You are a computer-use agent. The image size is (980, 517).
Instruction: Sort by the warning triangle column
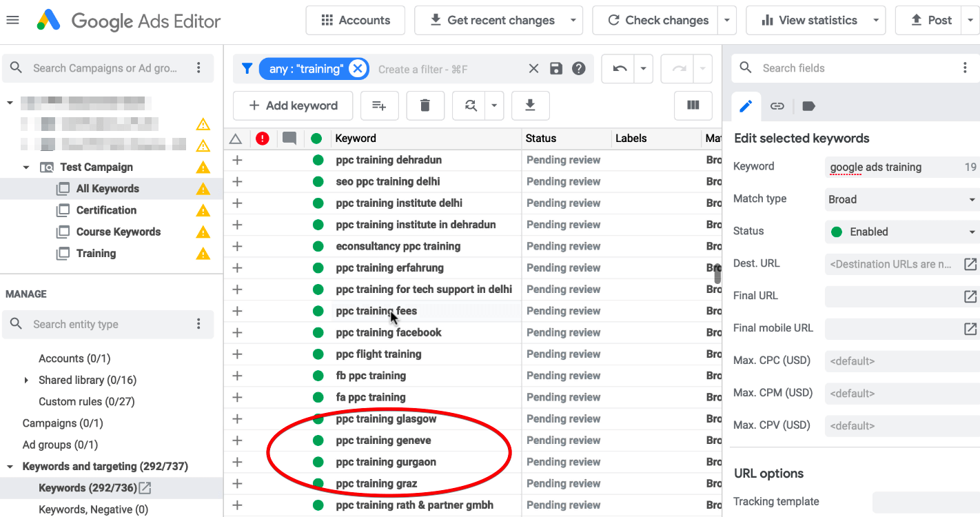236,139
